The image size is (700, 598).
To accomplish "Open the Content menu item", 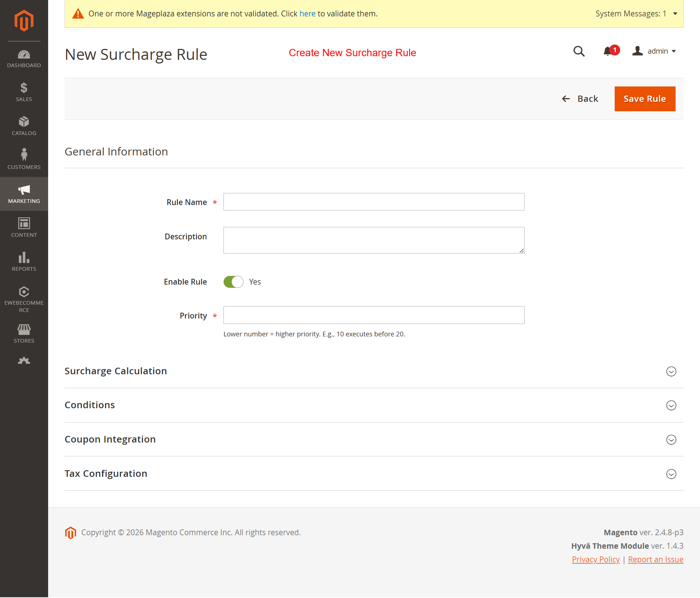I will [24, 228].
